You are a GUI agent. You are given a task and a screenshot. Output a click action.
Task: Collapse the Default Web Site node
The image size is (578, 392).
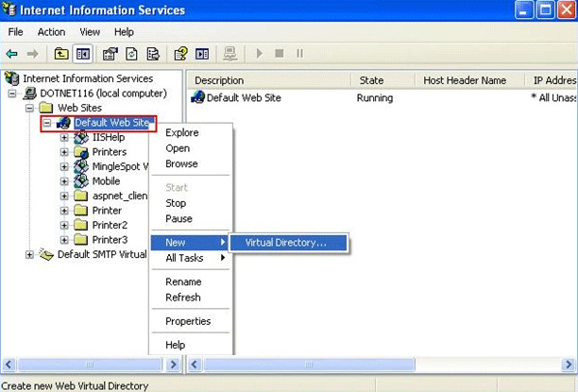[47, 123]
